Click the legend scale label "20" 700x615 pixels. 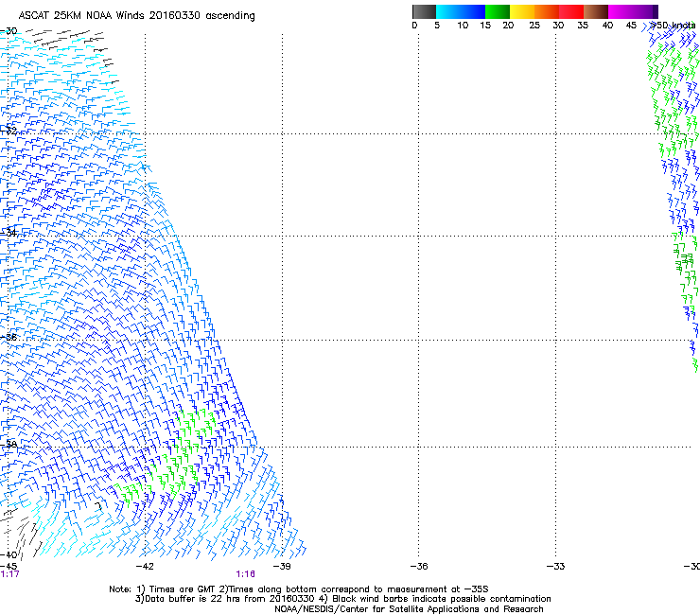coord(508,26)
